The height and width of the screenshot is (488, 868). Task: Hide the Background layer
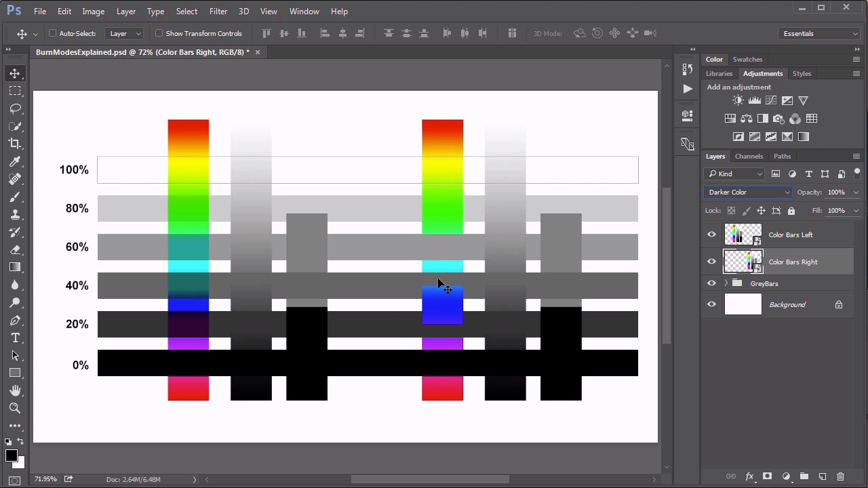pyautogui.click(x=711, y=304)
